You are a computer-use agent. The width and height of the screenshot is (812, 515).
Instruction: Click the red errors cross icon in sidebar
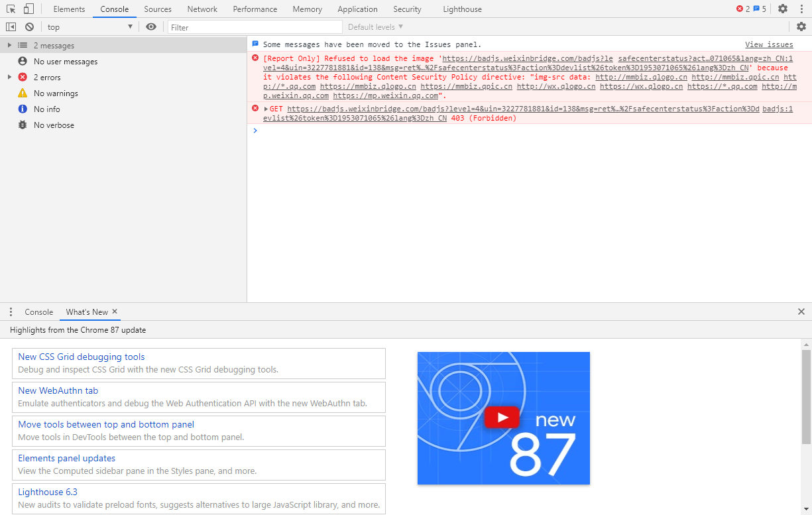click(23, 77)
